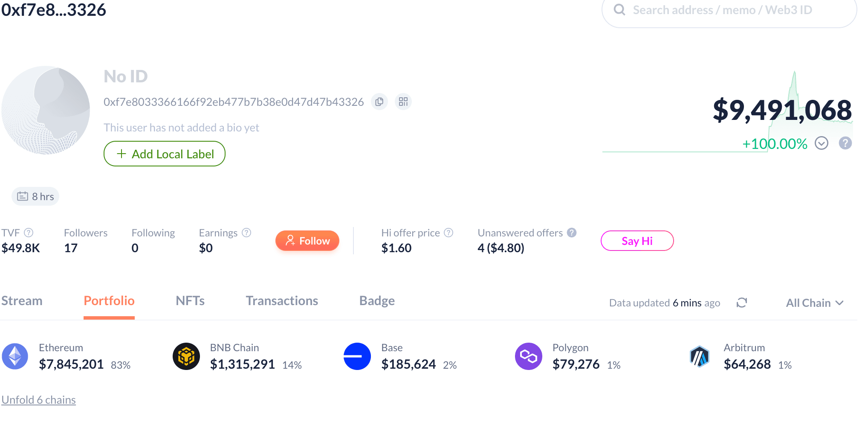868x431 pixels.
Task: Click help icon beside net worth percentage
Action: (x=845, y=143)
